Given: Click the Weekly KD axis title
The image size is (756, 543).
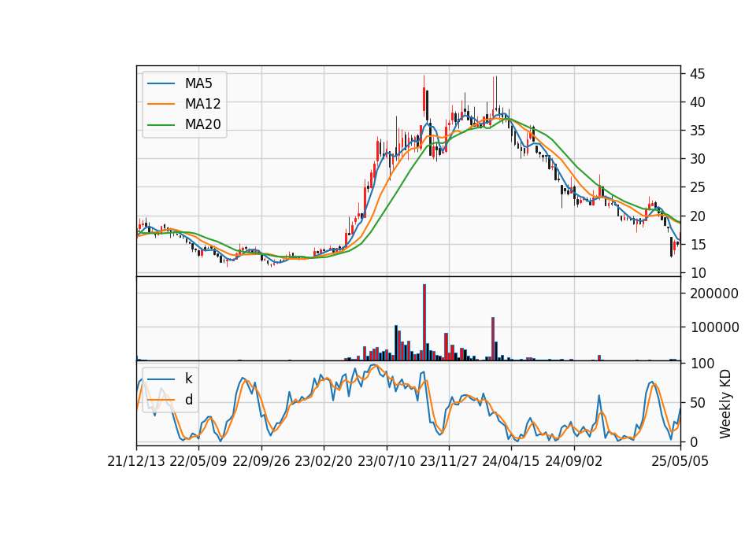Looking at the screenshot, I should 725,404.
